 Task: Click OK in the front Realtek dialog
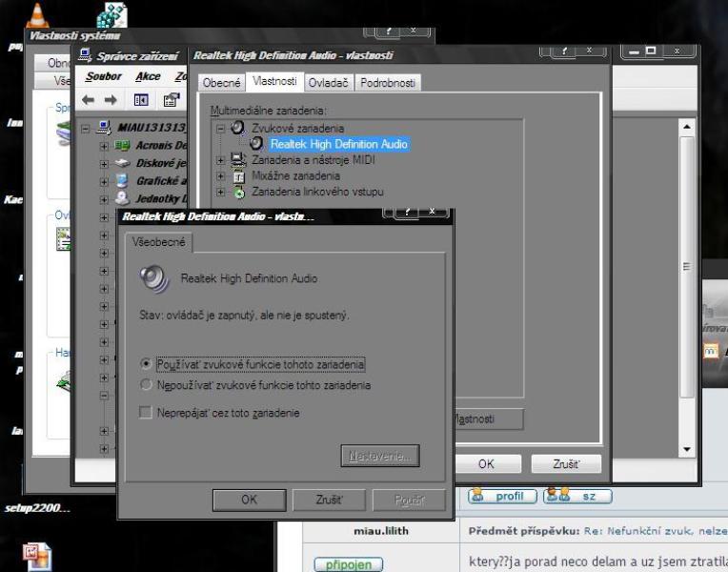(249, 500)
